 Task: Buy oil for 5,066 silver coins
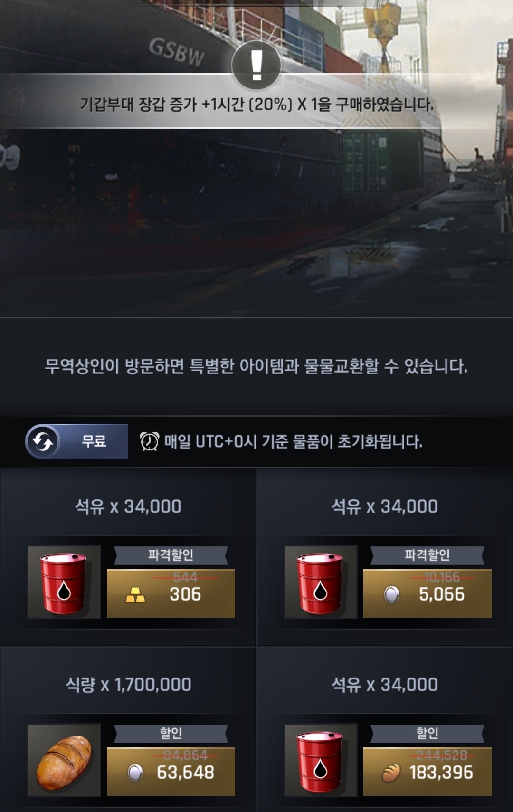point(427,593)
